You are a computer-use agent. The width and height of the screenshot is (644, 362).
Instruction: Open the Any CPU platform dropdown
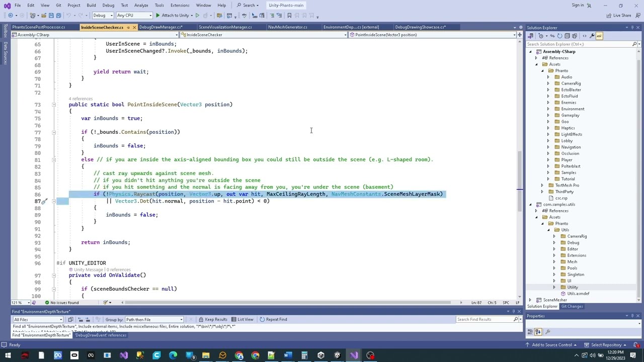pos(134,15)
